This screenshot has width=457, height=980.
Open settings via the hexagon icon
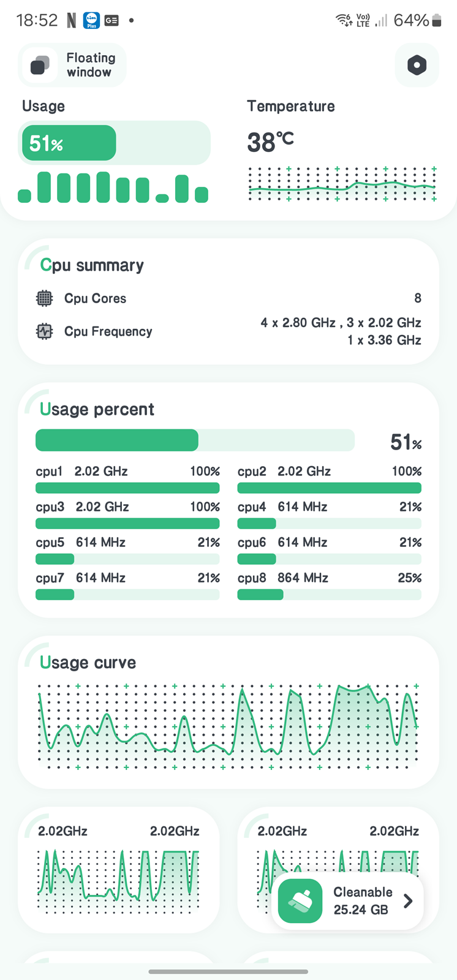pyautogui.click(x=417, y=65)
